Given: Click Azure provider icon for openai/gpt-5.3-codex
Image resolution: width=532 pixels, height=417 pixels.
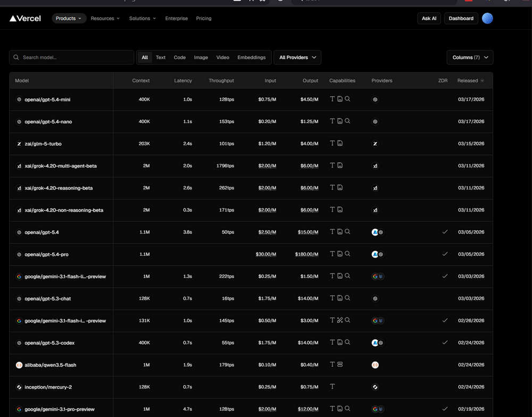Looking at the screenshot, I should [x=375, y=343].
